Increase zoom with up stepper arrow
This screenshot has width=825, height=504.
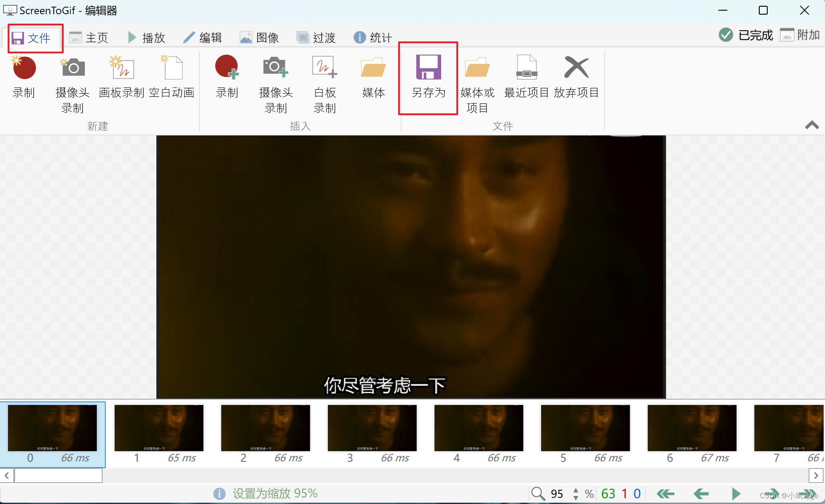pyautogui.click(x=576, y=490)
